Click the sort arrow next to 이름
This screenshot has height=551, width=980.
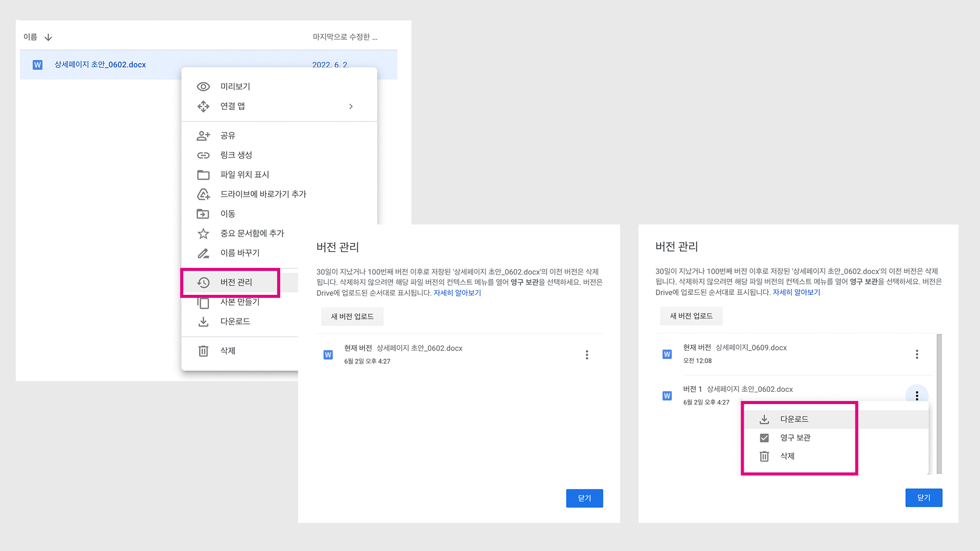click(x=48, y=37)
